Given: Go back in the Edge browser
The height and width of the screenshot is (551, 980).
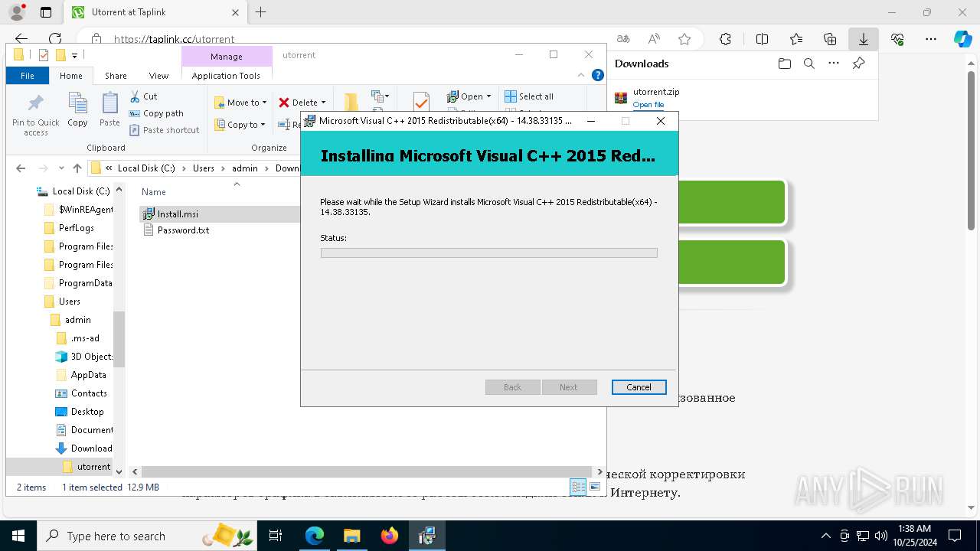Looking at the screenshot, I should [x=21, y=39].
